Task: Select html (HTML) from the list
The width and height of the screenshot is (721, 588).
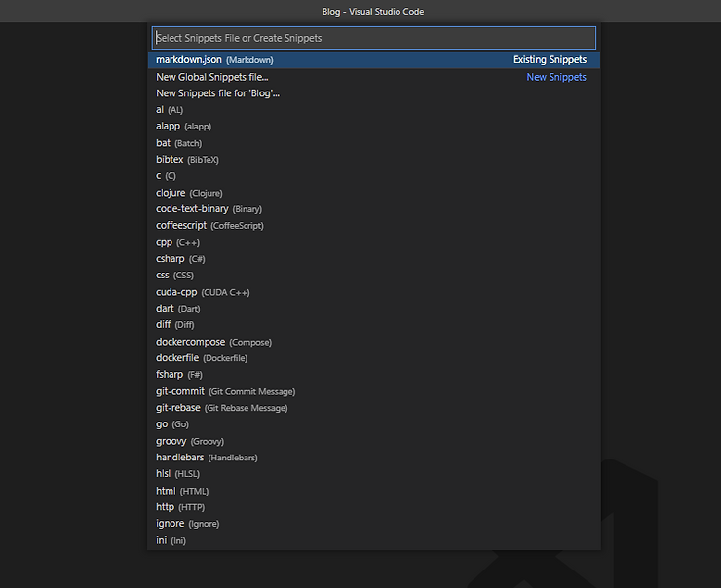Action: point(182,491)
